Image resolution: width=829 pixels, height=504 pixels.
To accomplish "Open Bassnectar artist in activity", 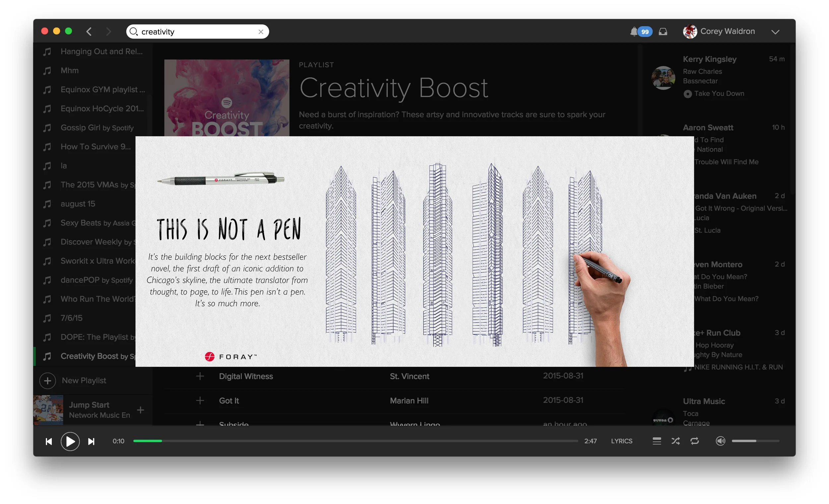I will point(700,81).
